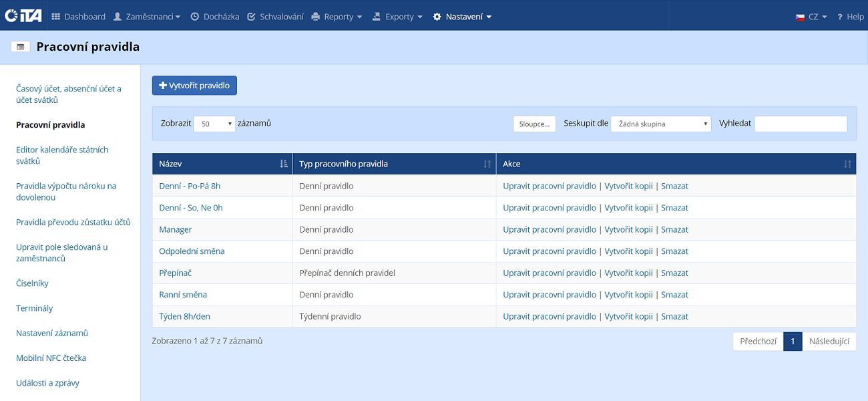Click the Sloupce... button

click(x=534, y=124)
